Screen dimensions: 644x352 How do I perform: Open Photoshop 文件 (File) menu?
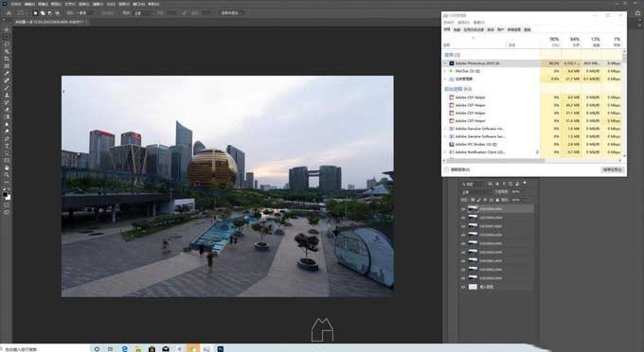15,4
